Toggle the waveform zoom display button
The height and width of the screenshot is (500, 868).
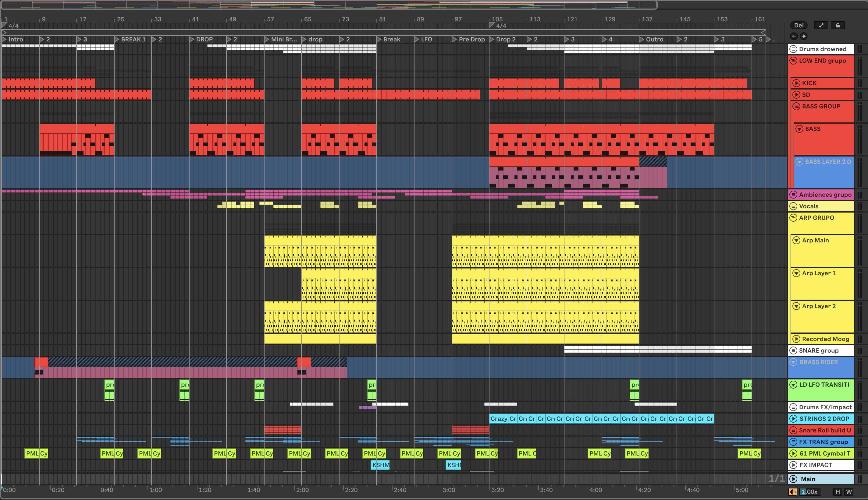click(792, 492)
